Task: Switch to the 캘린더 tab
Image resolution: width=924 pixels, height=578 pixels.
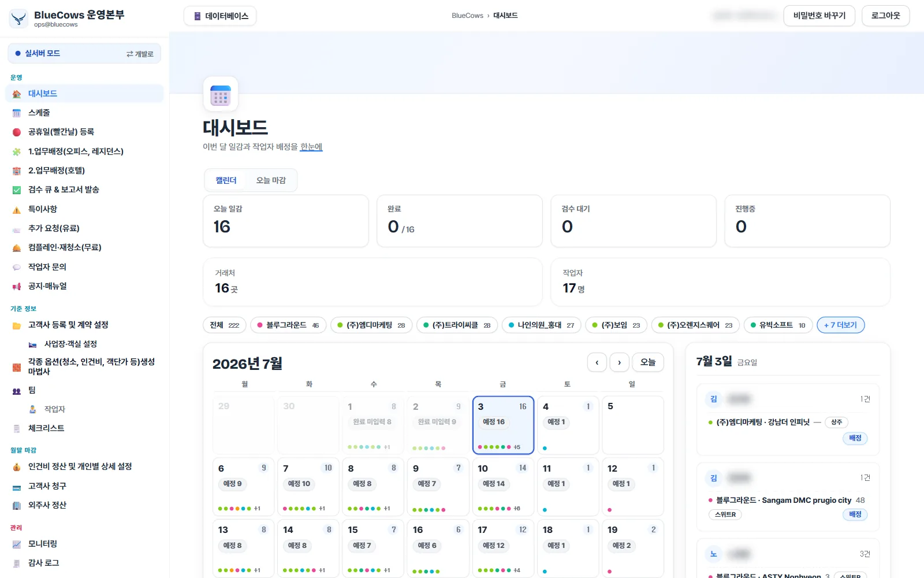Action: [226, 180]
